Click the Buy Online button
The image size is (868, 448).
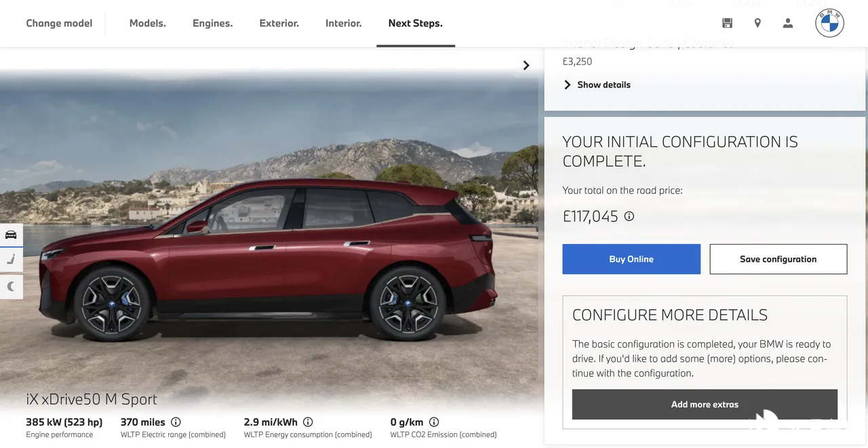click(x=631, y=259)
